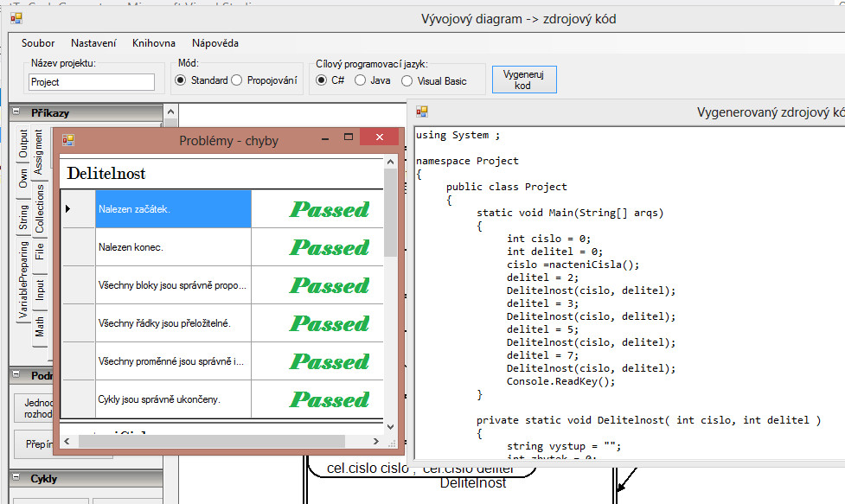Image resolution: width=845 pixels, height=504 pixels.
Task: Click the vertical scrollbar thumb in problems window
Action: 390,213
